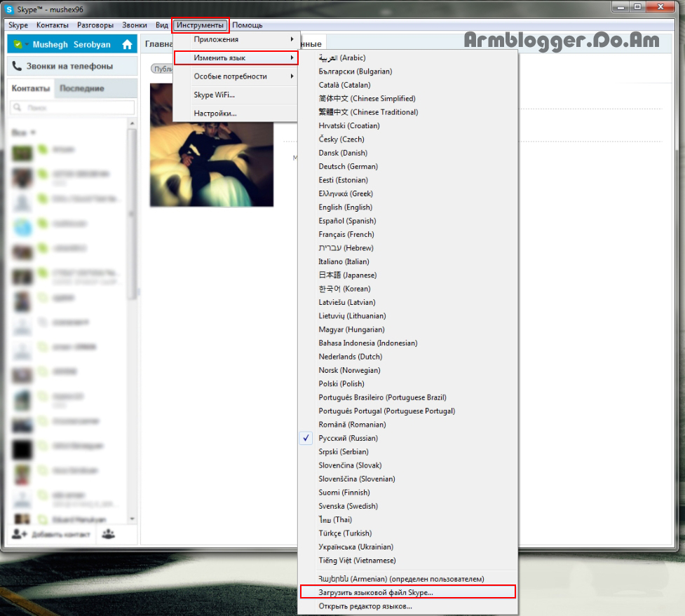This screenshot has height=616, width=685.
Task: Open the Звонки menu
Action: point(135,25)
